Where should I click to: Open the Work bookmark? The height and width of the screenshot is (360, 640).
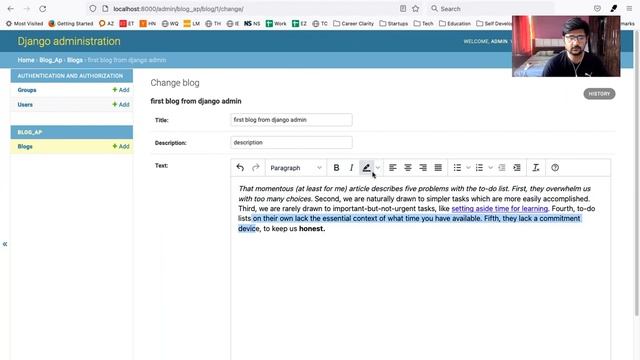276,24
